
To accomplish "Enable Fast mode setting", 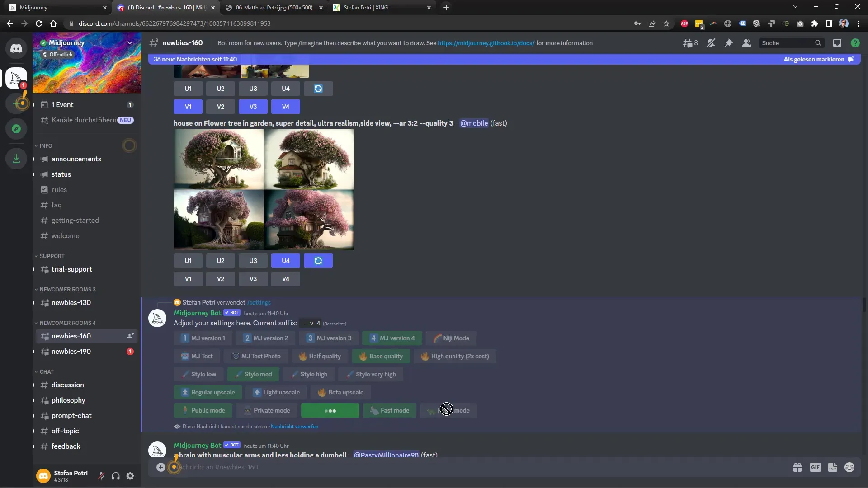I will (390, 410).
